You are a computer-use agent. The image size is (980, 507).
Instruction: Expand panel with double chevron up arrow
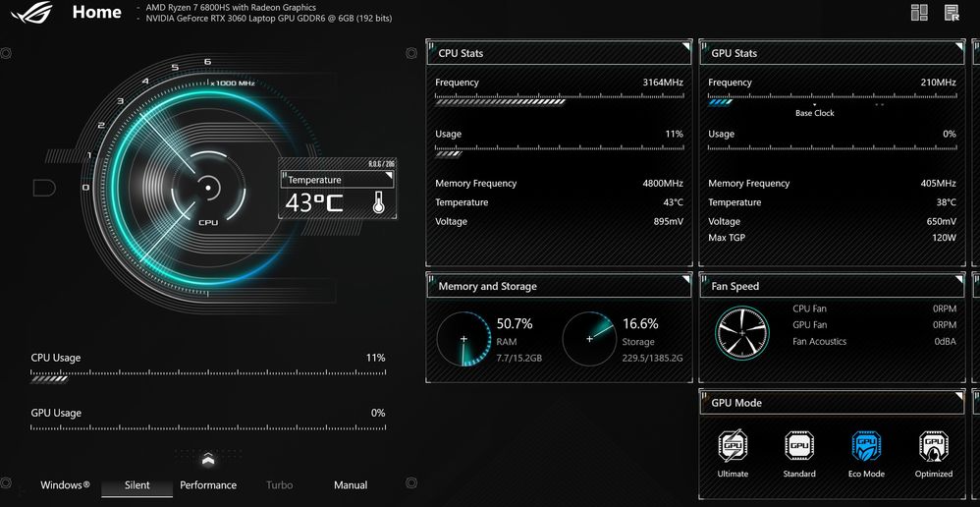tap(209, 460)
